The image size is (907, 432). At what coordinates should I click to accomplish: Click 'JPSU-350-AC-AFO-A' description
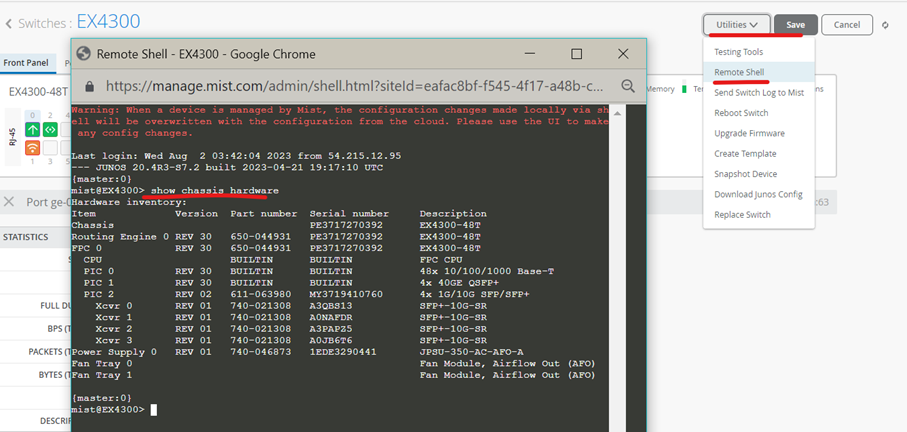(x=471, y=352)
